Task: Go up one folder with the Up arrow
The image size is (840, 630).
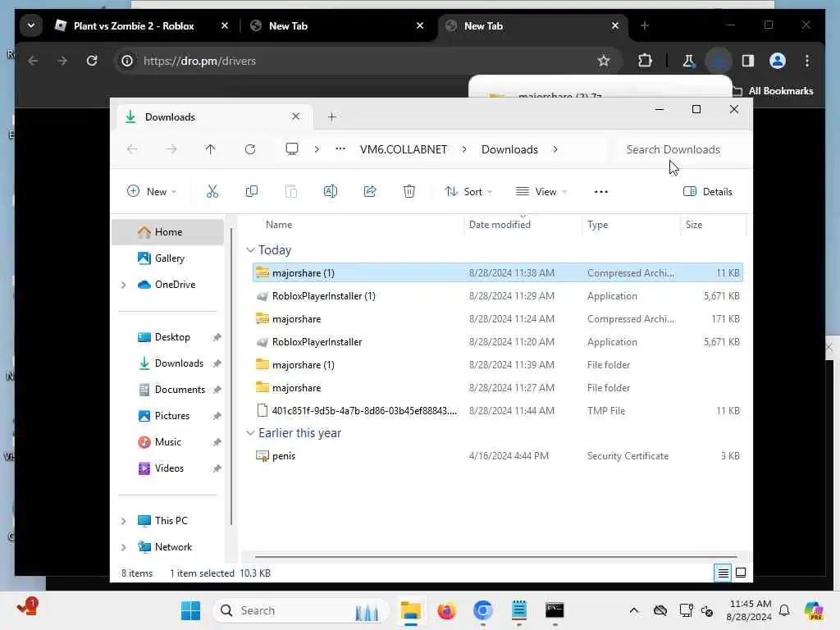Action: [211, 149]
